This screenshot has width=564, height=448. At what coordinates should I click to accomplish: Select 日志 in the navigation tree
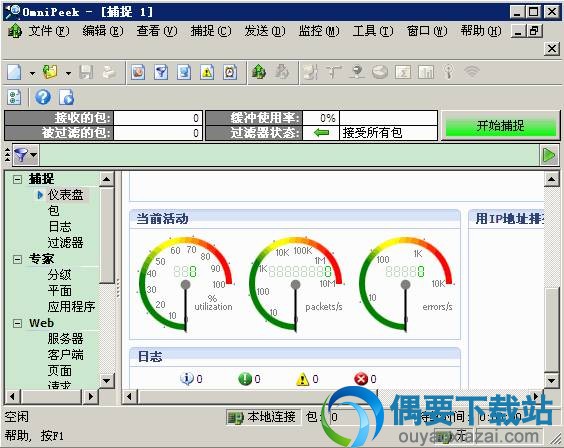[x=60, y=227]
